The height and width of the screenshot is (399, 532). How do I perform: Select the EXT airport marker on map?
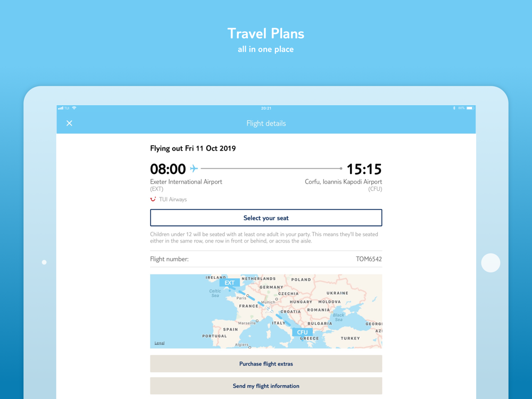[x=229, y=282]
